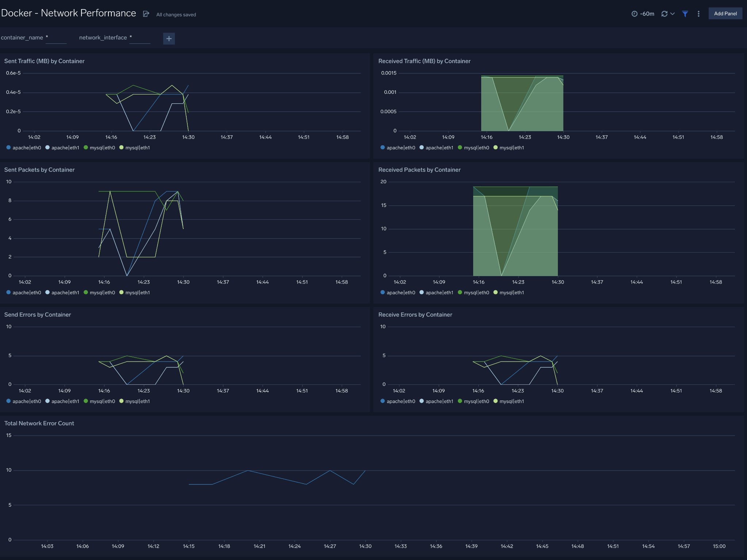This screenshot has height=560, width=747.
Task: Click the container_name input field
Action: 56,38
